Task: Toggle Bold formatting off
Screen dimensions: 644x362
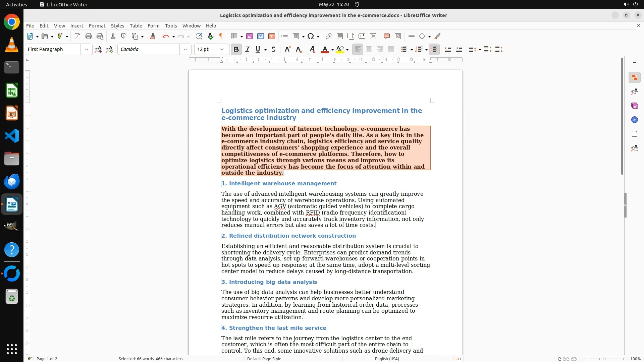Action: pos(236,49)
